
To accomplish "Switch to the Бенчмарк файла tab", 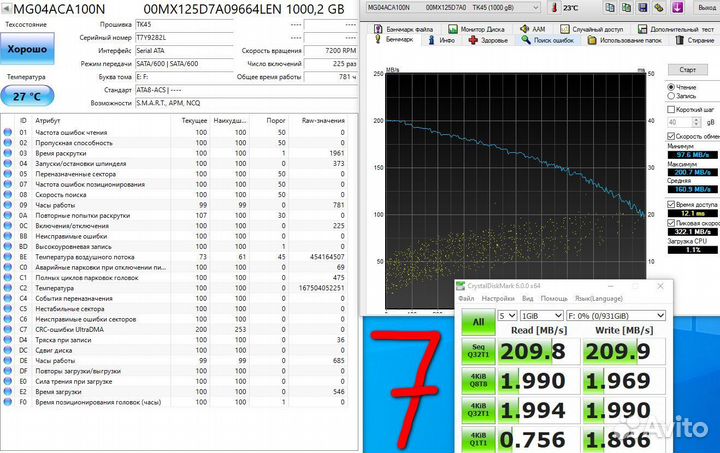I will click(x=403, y=29).
